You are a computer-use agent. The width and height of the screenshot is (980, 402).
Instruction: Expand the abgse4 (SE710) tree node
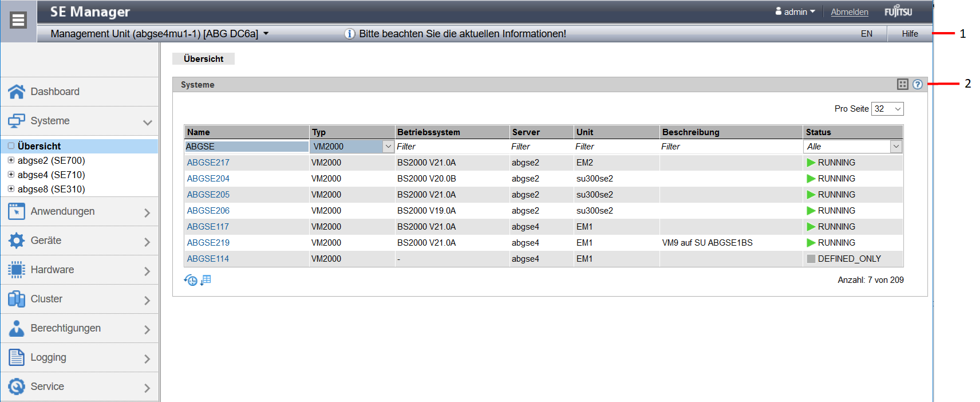pos(11,175)
